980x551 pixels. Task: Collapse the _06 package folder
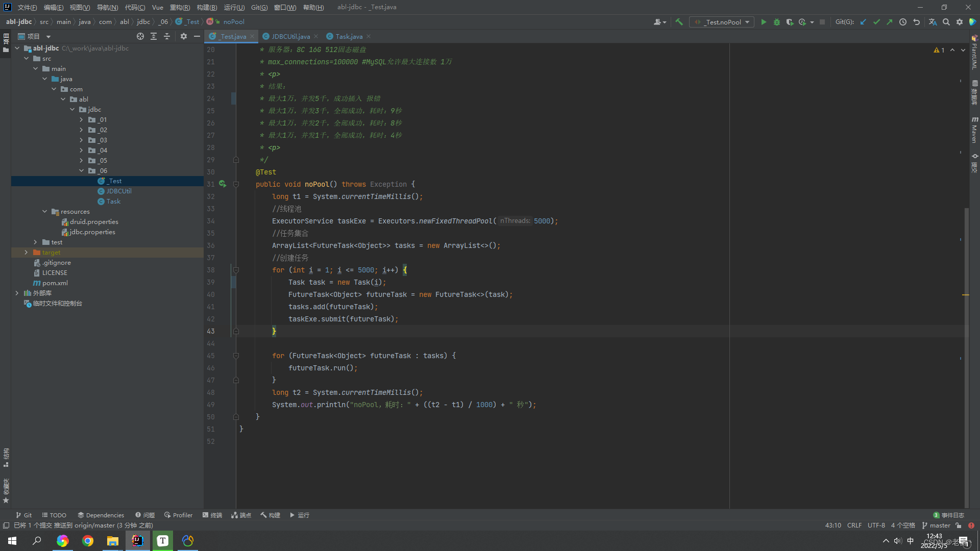81,171
